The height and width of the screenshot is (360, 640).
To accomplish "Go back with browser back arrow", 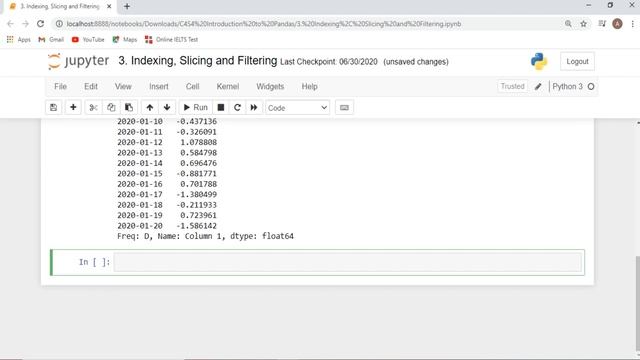I will 11,24.
